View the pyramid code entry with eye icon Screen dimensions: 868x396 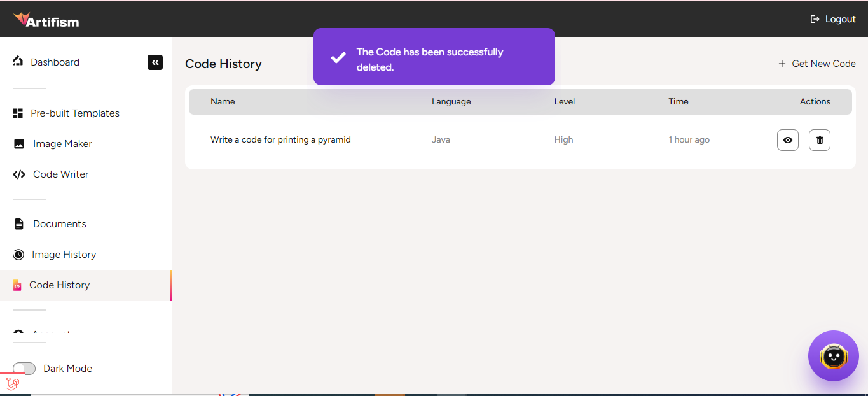pos(787,140)
